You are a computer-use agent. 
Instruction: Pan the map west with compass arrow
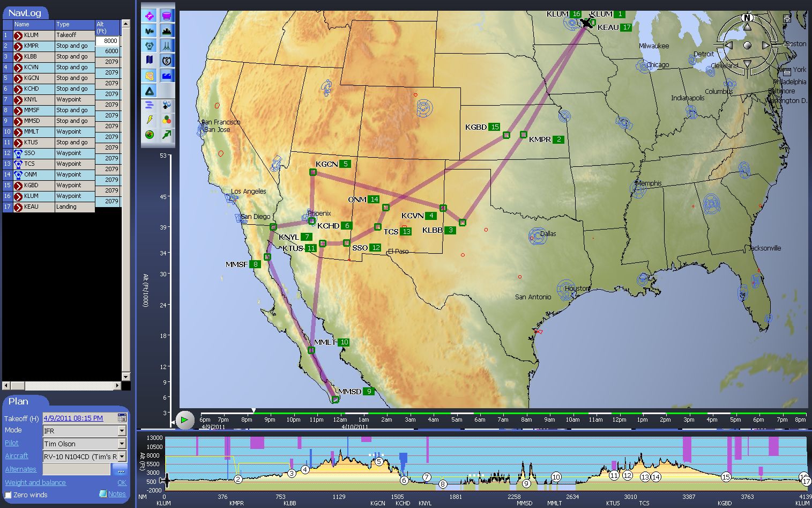click(728, 46)
